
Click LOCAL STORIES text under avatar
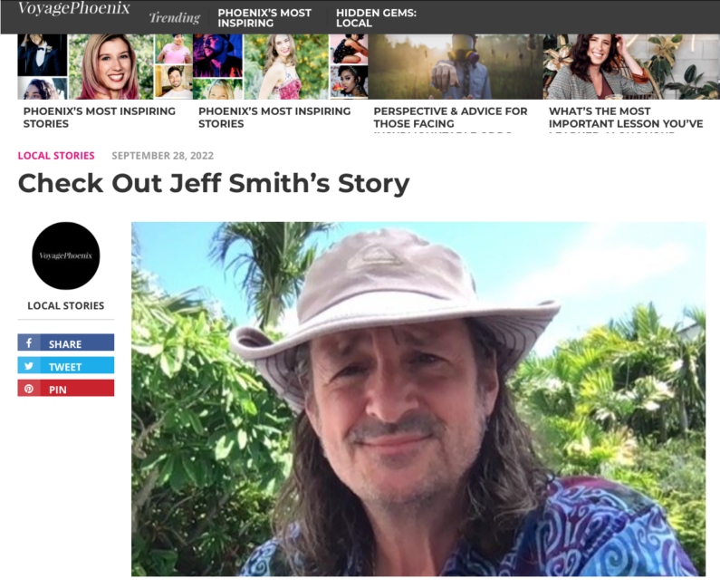pyautogui.click(x=66, y=305)
